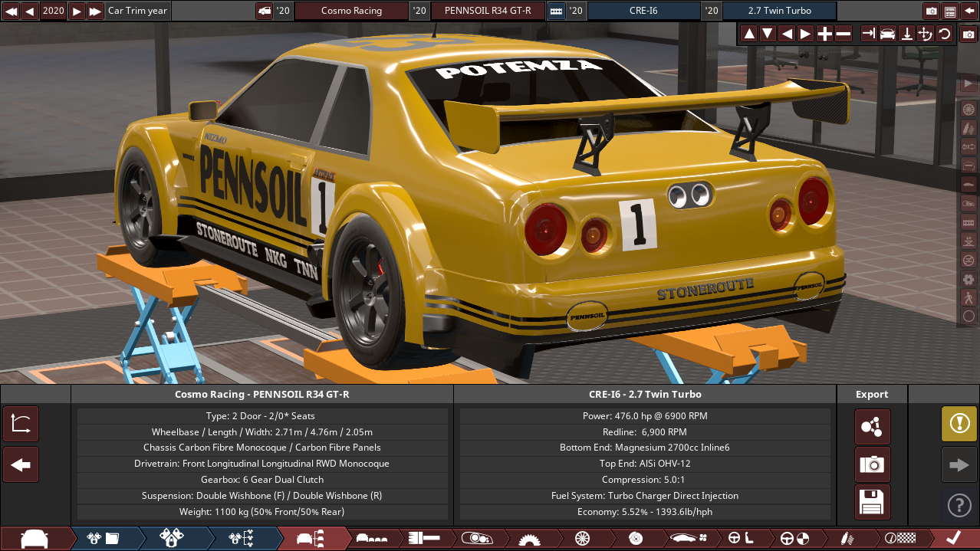Open the car model tab at bottom left
980x551 pixels.
[35, 539]
